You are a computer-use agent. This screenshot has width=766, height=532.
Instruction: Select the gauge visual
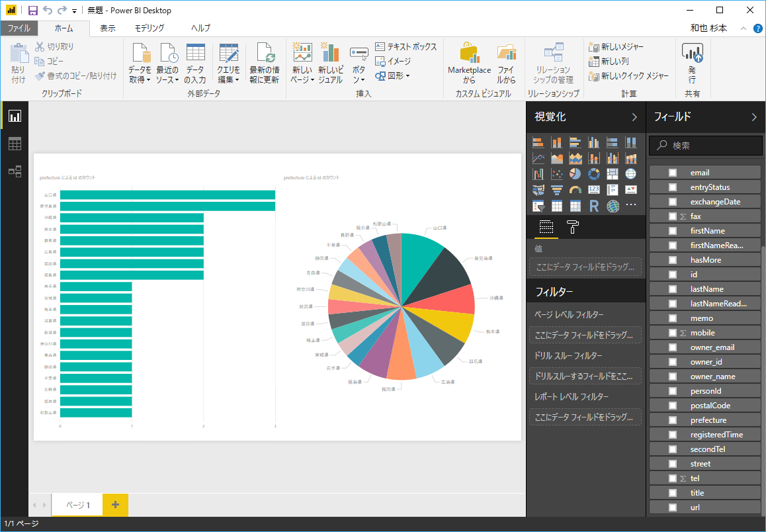click(575, 189)
